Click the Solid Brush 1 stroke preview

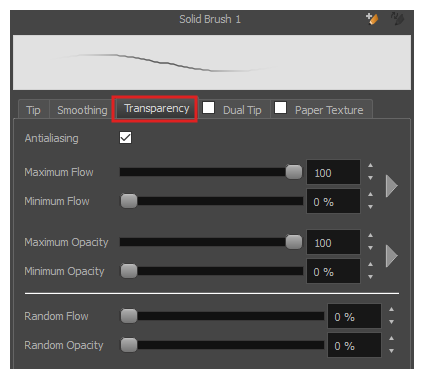click(x=212, y=63)
